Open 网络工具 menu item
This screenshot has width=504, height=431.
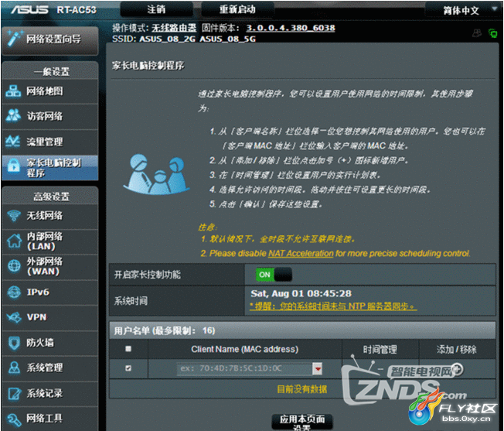tap(49, 419)
